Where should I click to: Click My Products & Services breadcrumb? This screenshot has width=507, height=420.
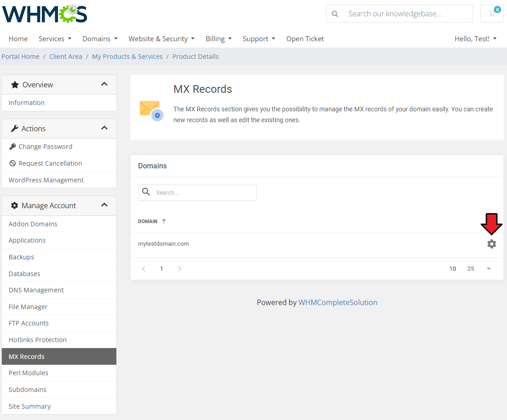point(127,57)
